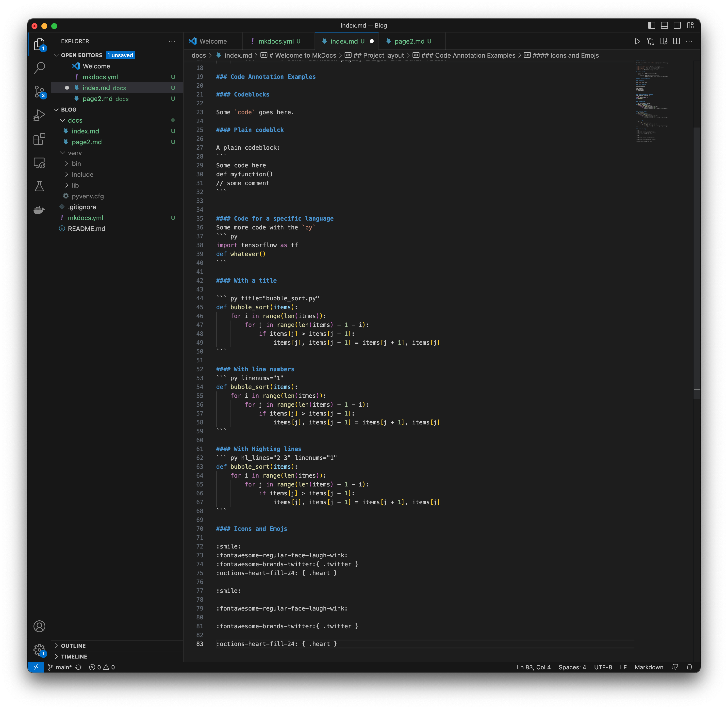Switch to the Welcome tab
This screenshot has width=728, height=709.
(213, 41)
